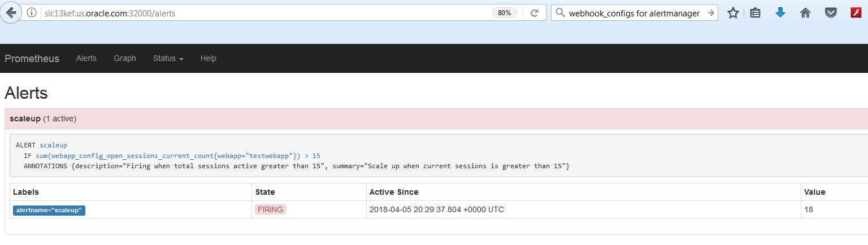
Task: Bookmark this page with star icon
Action: coord(733,13)
